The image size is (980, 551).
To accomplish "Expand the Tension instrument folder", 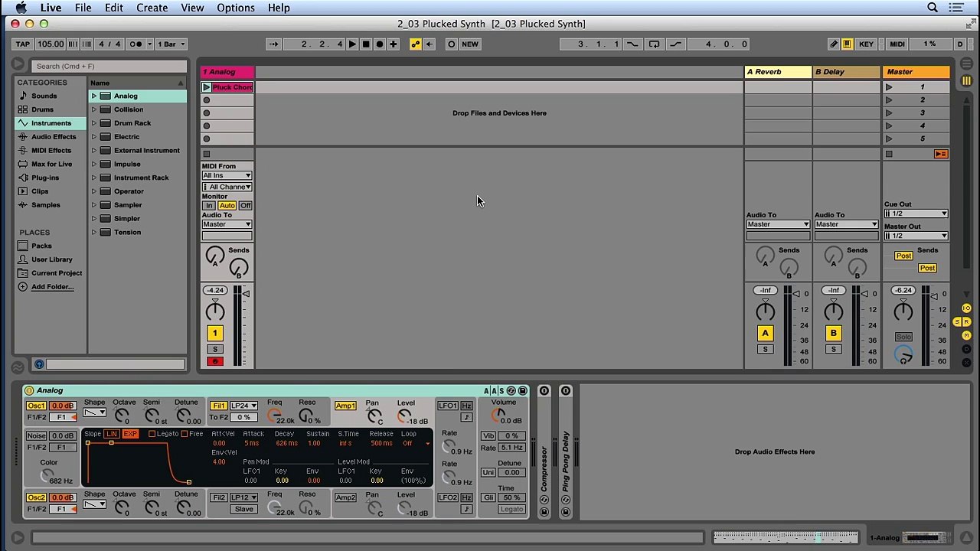I will (94, 233).
